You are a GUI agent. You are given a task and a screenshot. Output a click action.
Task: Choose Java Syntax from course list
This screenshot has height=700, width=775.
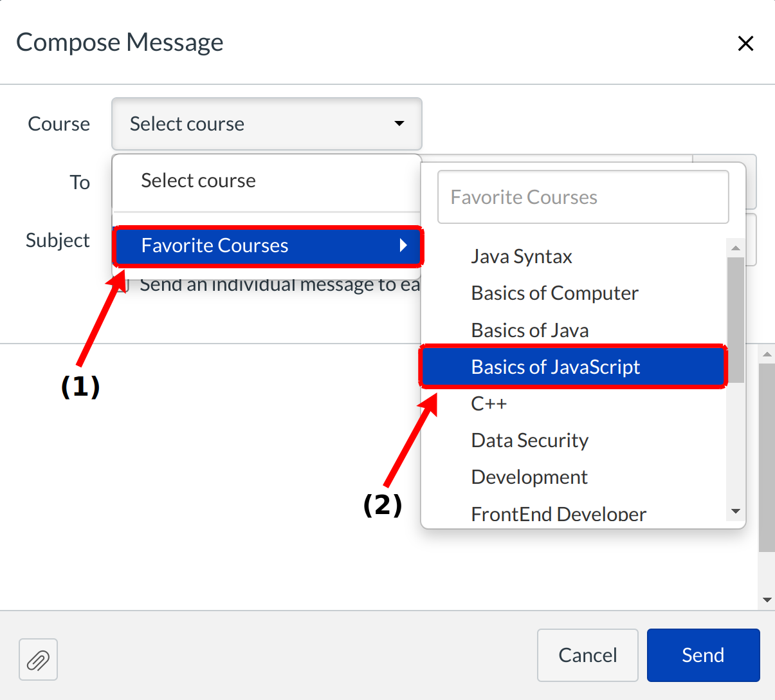522,257
